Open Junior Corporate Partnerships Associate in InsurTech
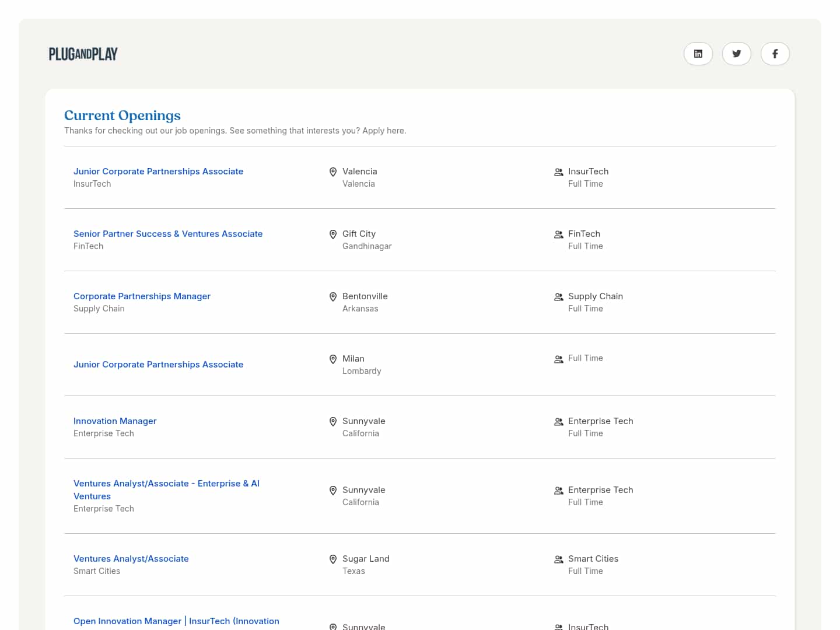The image size is (840, 630). (158, 171)
